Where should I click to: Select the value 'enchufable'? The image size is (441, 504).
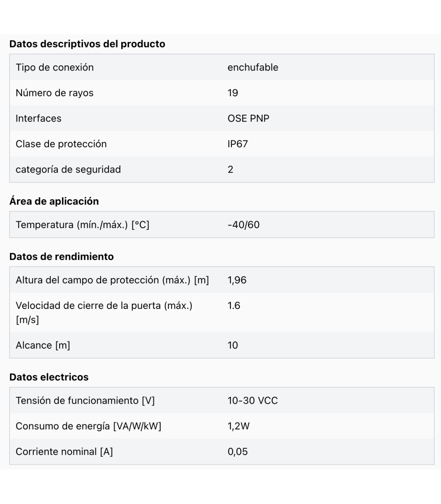[x=253, y=67]
